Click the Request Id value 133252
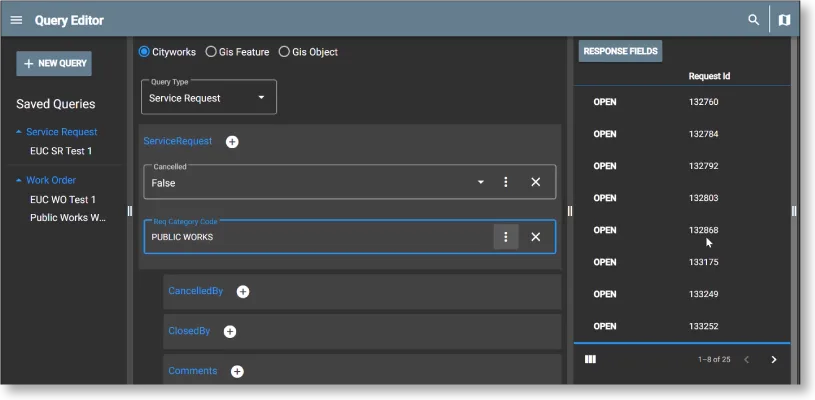Image resolution: width=815 pixels, height=400 pixels. tap(703, 326)
